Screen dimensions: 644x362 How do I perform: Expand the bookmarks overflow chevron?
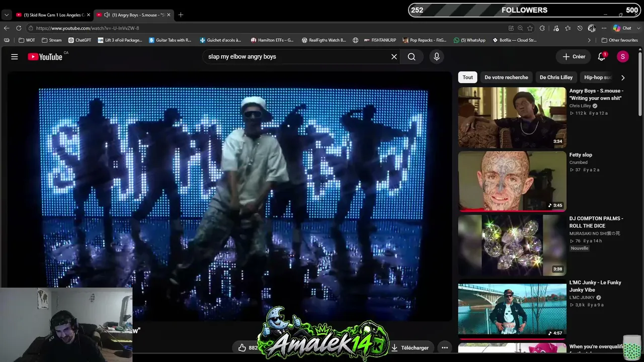point(589,40)
